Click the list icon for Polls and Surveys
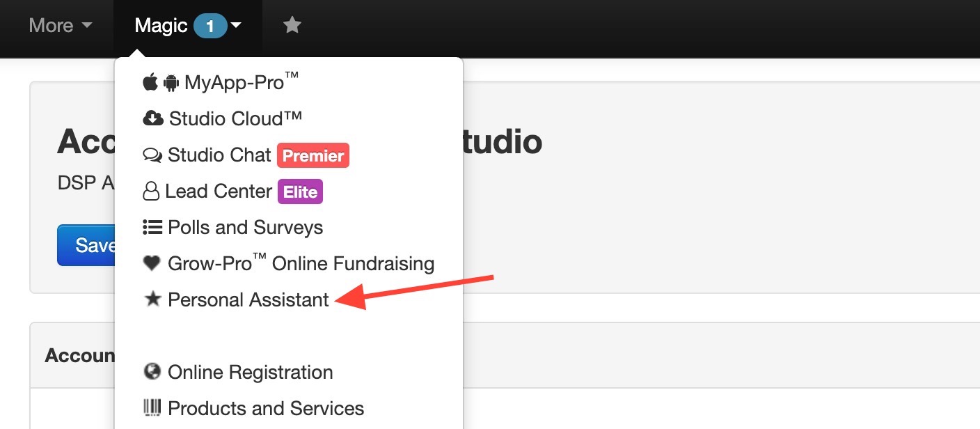The width and height of the screenshot is (980, 429). pyautogui.click(x=152, y=227)
